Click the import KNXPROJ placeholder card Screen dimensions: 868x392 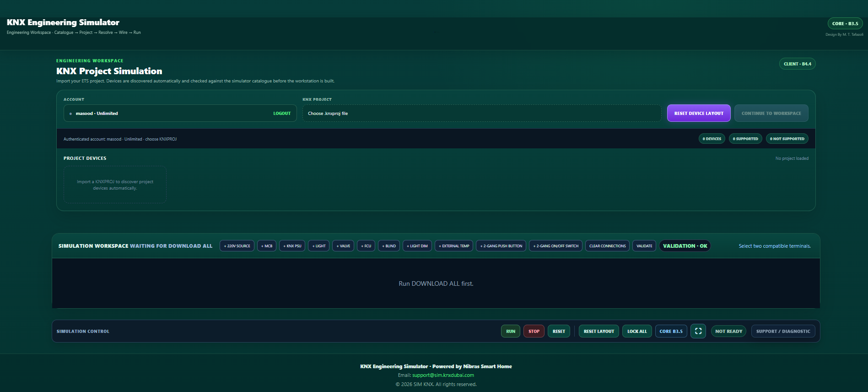(115, 185)
